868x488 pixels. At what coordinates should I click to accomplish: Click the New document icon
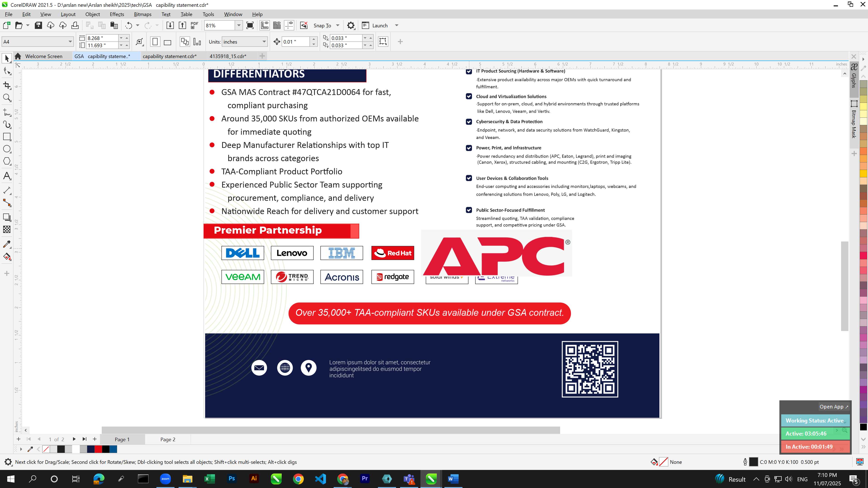6,25
